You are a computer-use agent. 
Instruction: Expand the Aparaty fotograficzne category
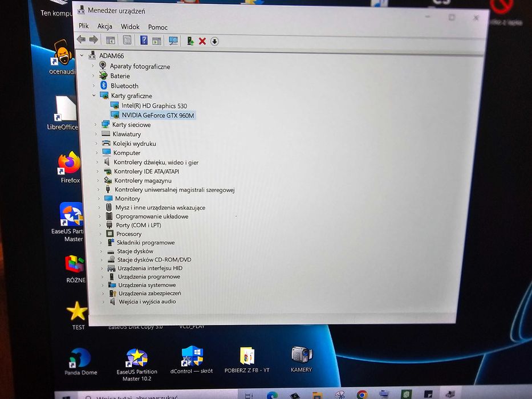pyautogui.click(x=92, y=66)
